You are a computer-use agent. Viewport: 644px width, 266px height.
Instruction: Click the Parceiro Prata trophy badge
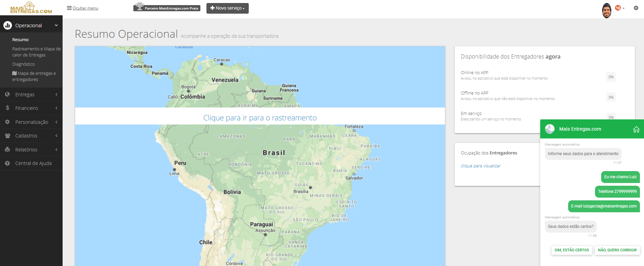coord(167,7)
